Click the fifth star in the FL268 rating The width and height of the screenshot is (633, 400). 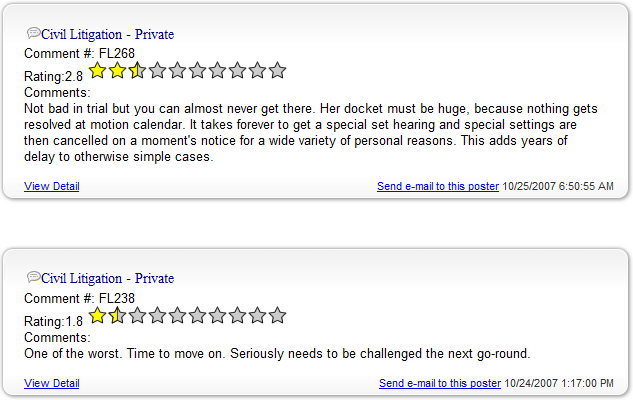tap(177, 70)
